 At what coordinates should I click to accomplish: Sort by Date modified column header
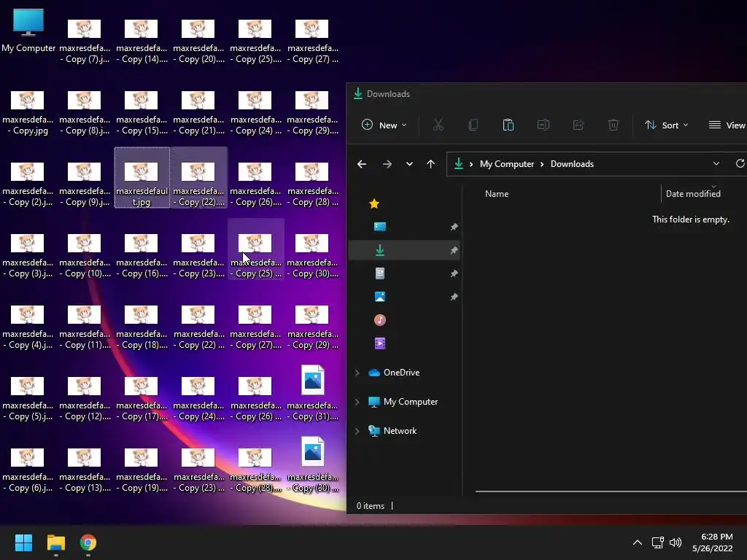pos(693,194)
